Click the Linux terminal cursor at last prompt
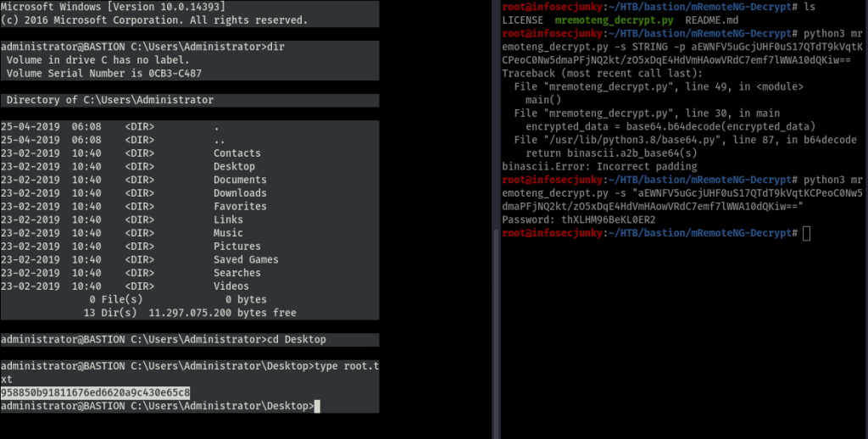Screen dimensions: 868x439 click(807, 234)
